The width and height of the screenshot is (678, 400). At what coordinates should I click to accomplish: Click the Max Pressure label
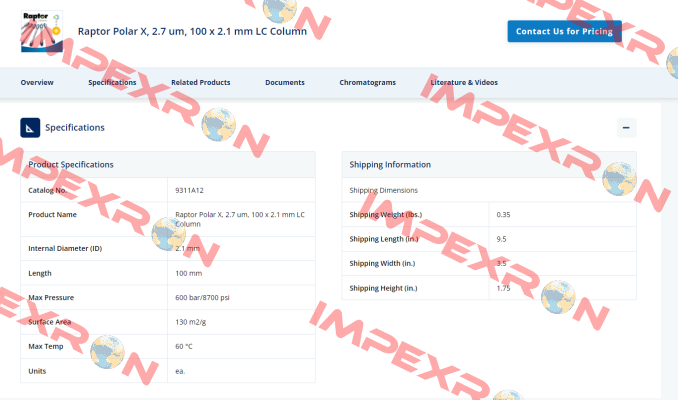tap(51, 298)
